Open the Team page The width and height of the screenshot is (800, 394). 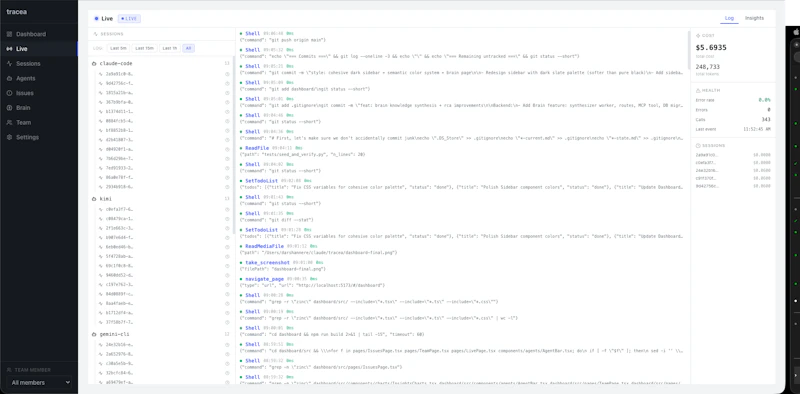pyautogui.click(x=38, y=122)
